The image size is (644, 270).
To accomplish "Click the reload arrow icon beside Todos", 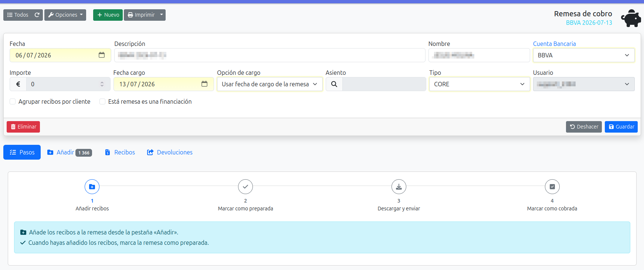I will pyautogui.click(x=37, y=15).
